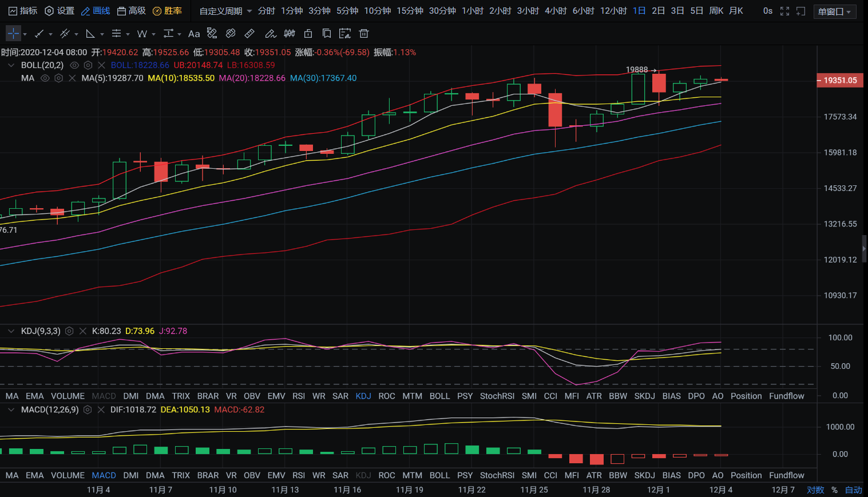Open the 指标 indicators button
The width and height of the screenshot is (868, 497).
[x=23, y=11]
